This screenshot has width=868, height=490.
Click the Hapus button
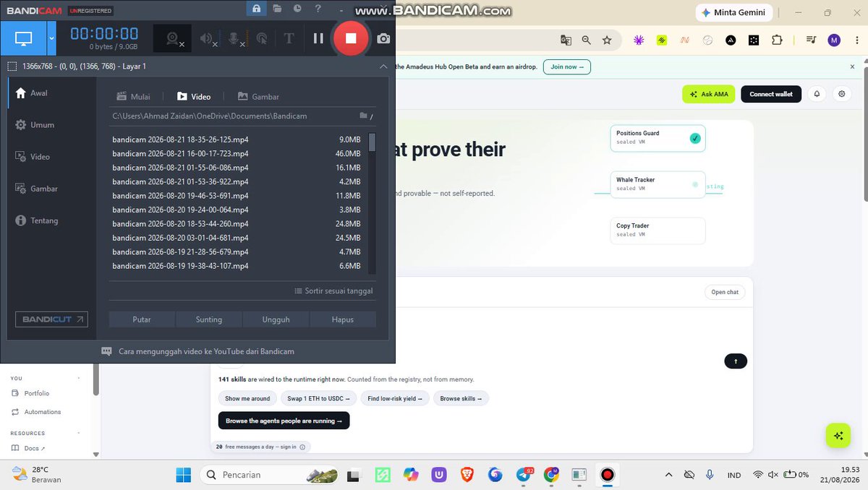(x=343, y=319)
